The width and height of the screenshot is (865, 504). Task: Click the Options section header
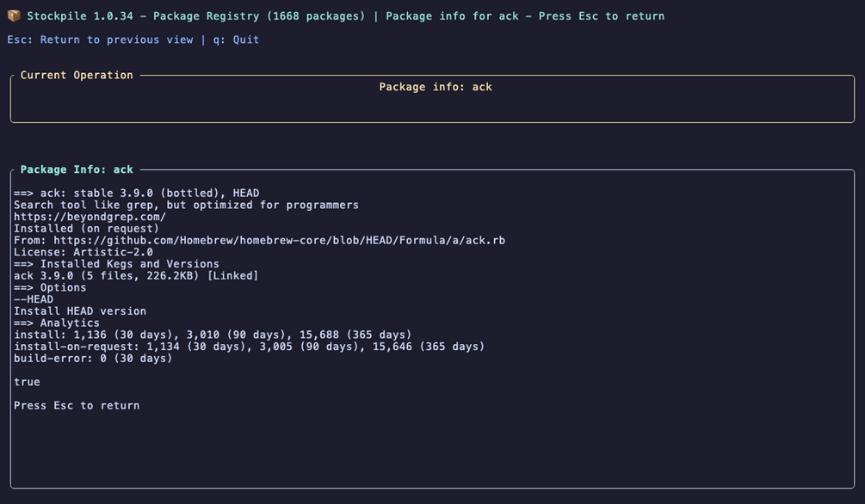pos(50,288)
